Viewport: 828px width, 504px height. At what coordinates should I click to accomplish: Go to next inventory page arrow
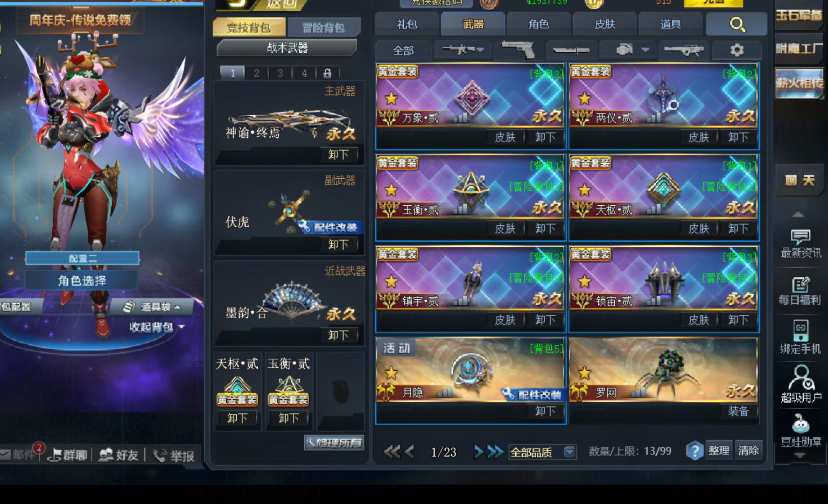[x=478, y=452]
